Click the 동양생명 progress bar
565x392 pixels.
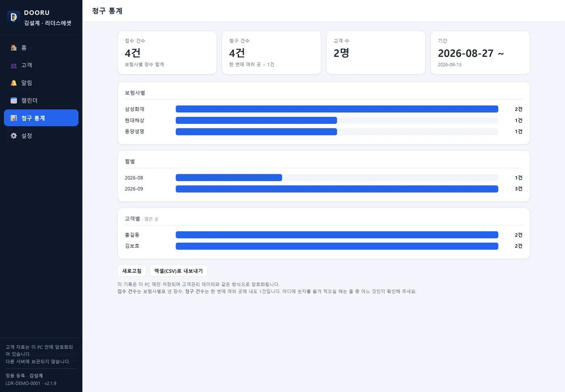tap(337, 131)
